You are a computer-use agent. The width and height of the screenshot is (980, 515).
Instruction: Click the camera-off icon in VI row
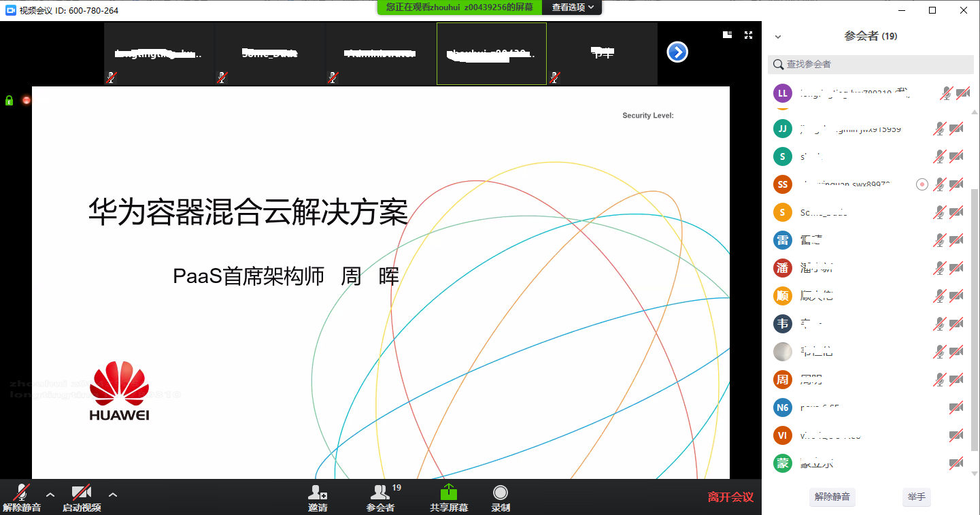[x=956, y=435]
